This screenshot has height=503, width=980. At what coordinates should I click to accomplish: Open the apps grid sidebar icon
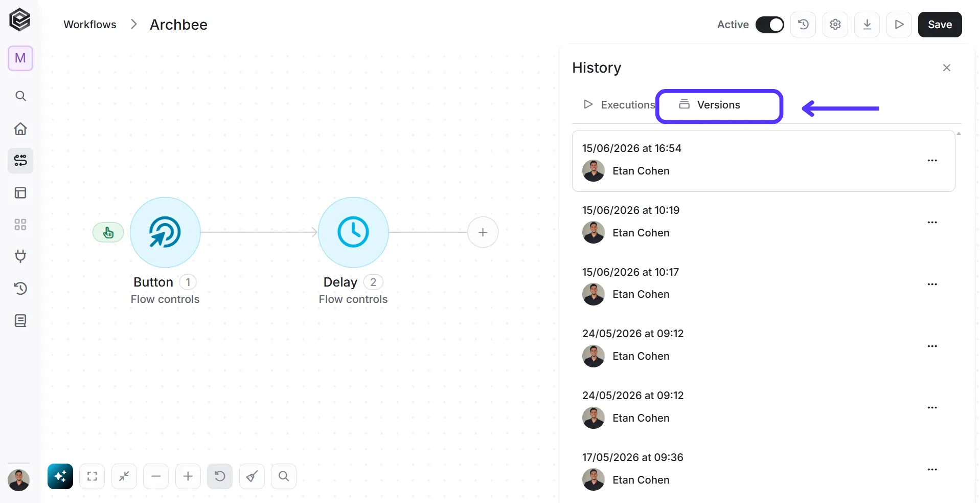coord(20,225)
